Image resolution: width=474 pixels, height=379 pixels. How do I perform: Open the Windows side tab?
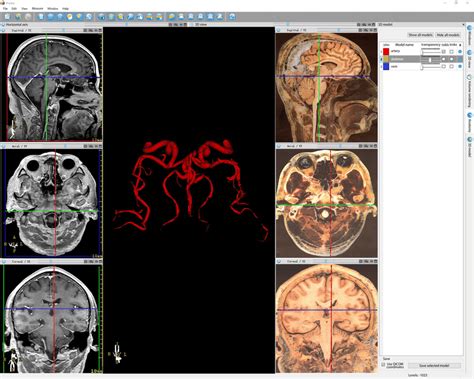coord(469,36)
